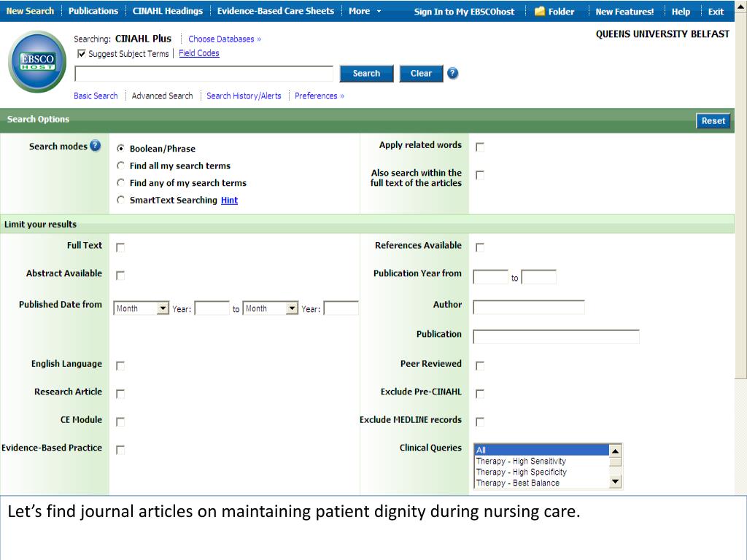Open New Search in top menu
This screenshot has width=747, height=560.
(30, 11)
